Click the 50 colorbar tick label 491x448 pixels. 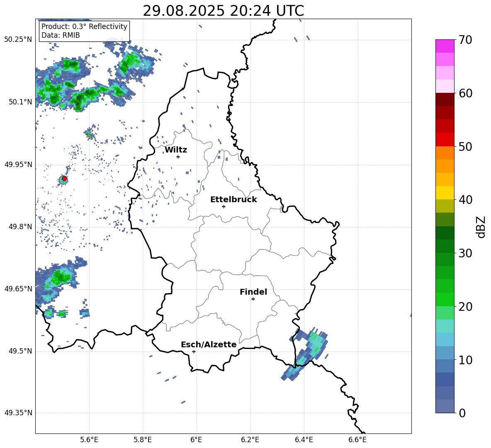(x=465, y=147)
